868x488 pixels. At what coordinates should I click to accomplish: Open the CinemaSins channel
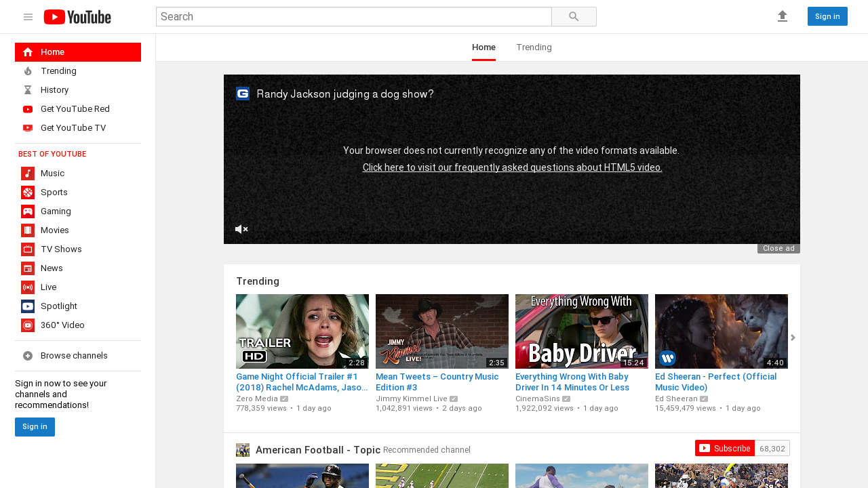coord(538,399)
